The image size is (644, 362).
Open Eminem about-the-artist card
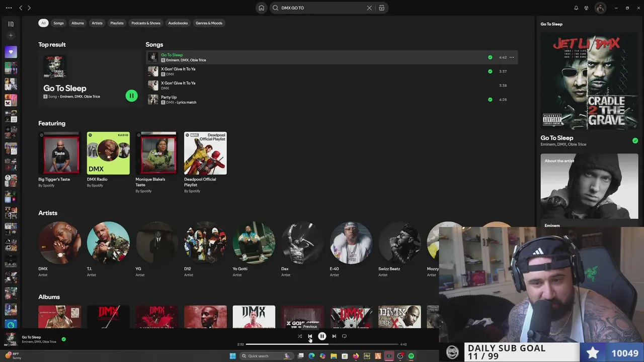[589, 191]
